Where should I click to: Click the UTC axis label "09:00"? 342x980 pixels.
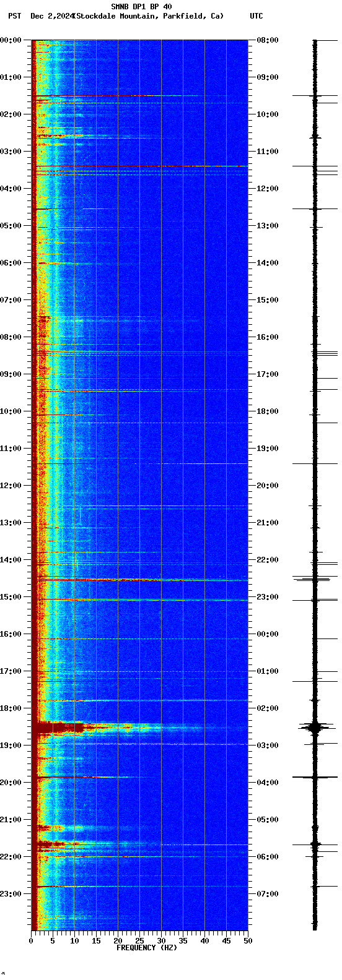[x=267, y=77]
